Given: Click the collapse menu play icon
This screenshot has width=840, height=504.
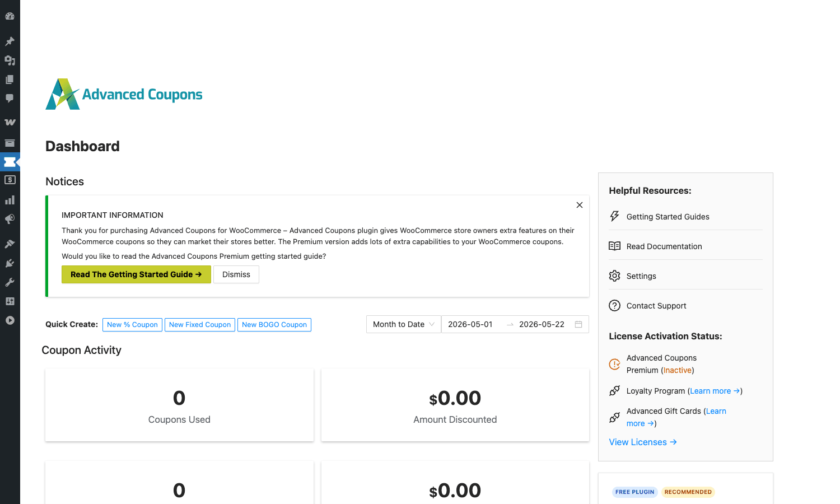Looking at the screenshot, I should (10, 320).
